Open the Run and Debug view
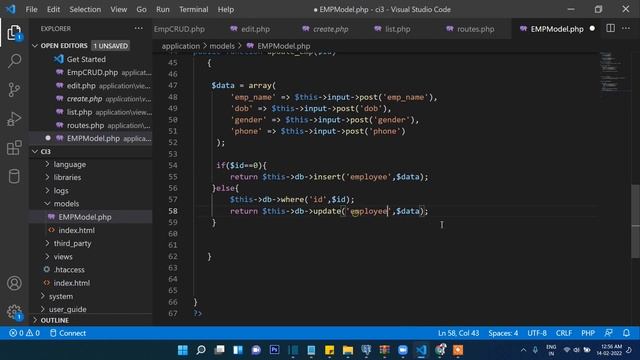Viewport: 640px width, 360px height. tap(14, 119)
